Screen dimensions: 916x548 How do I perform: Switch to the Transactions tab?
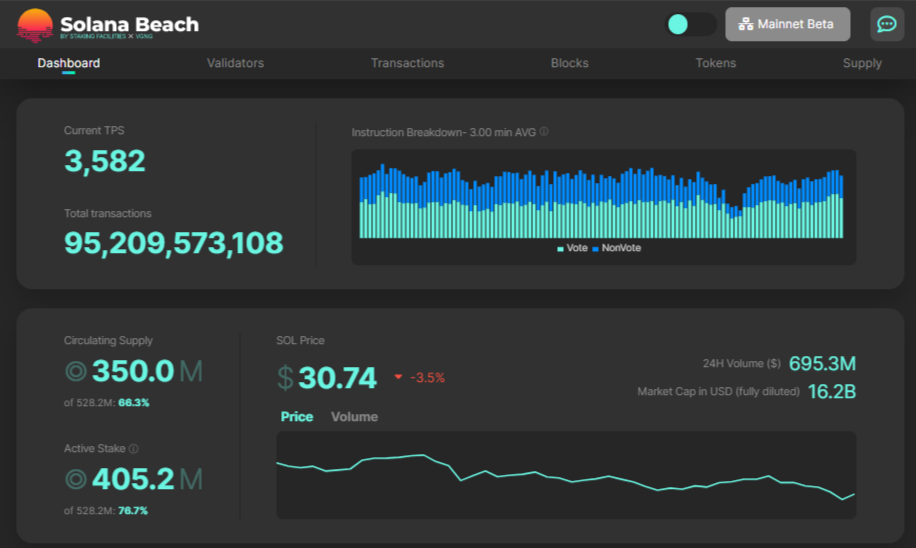(407, 63)
